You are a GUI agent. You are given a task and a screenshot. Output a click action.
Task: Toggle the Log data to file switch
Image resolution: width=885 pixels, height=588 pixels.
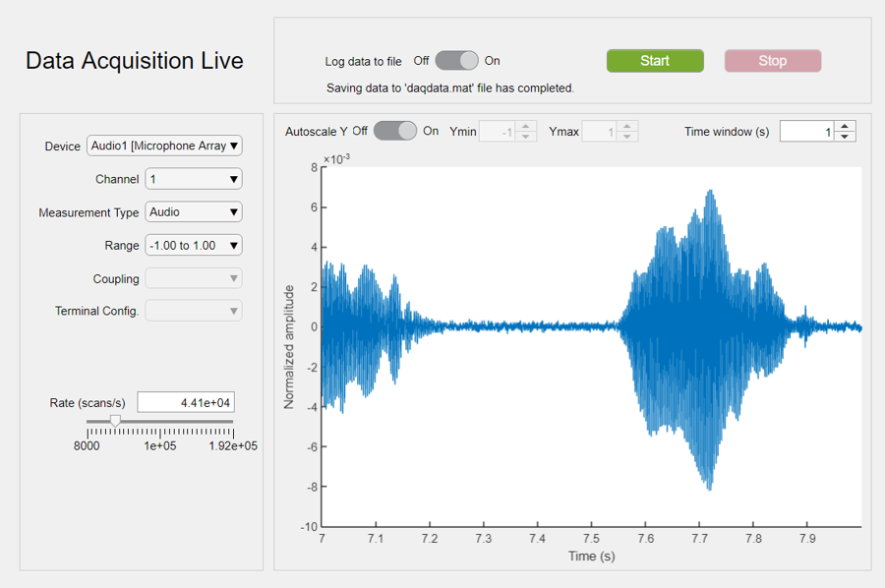456,61
